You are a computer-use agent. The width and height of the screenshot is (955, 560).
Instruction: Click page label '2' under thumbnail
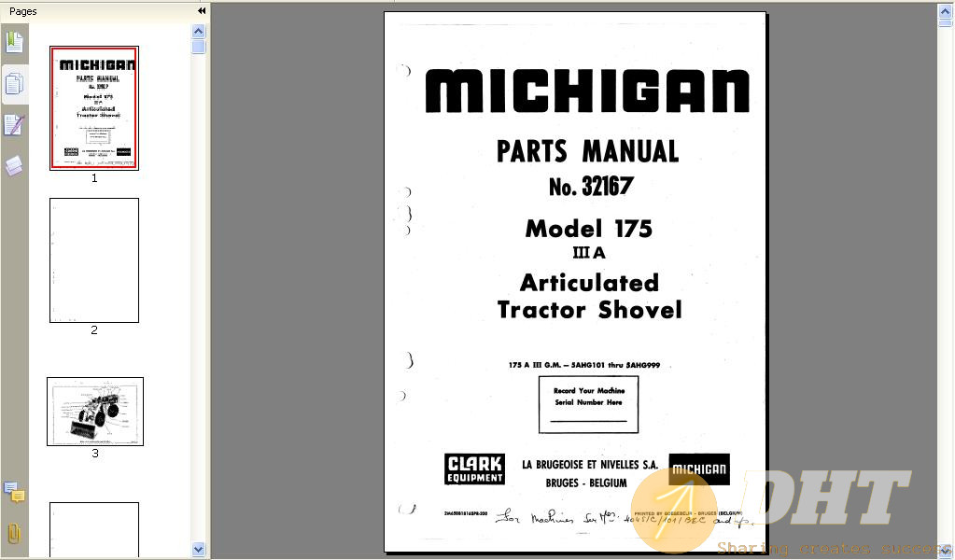point(94,329)
